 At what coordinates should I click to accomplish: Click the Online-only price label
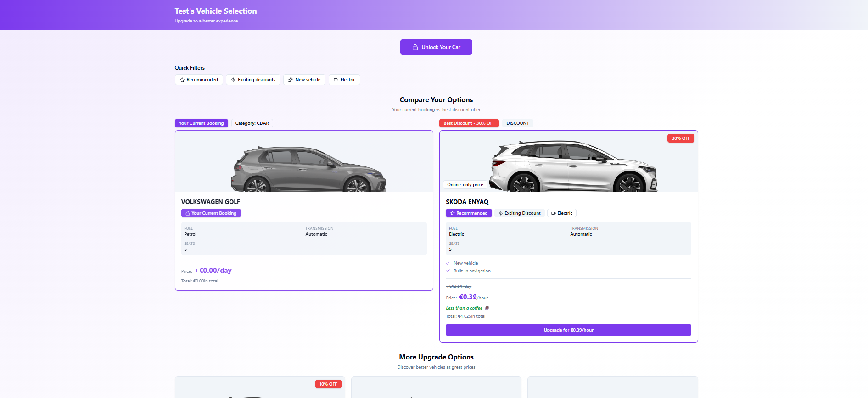pos(465,185)
